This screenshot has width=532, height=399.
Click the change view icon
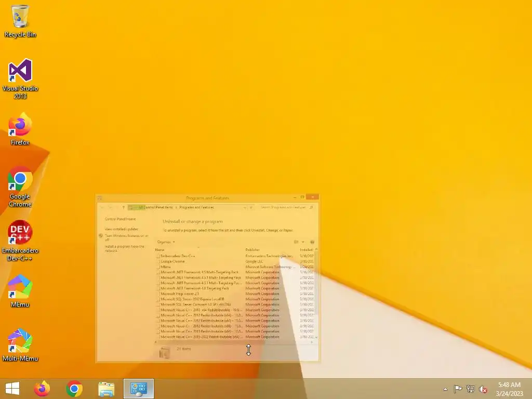(x=296, y=242)
